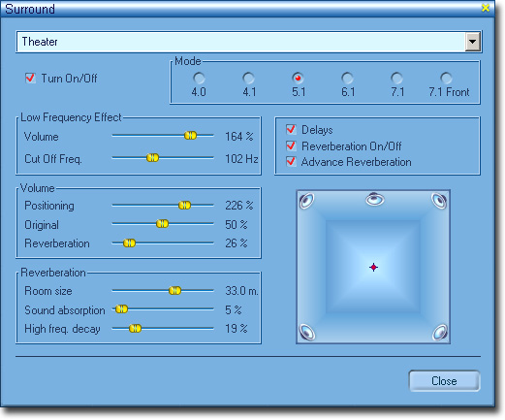Open the Theater preset dropdown arrow

pyautogui.click(x=473, y=42)
